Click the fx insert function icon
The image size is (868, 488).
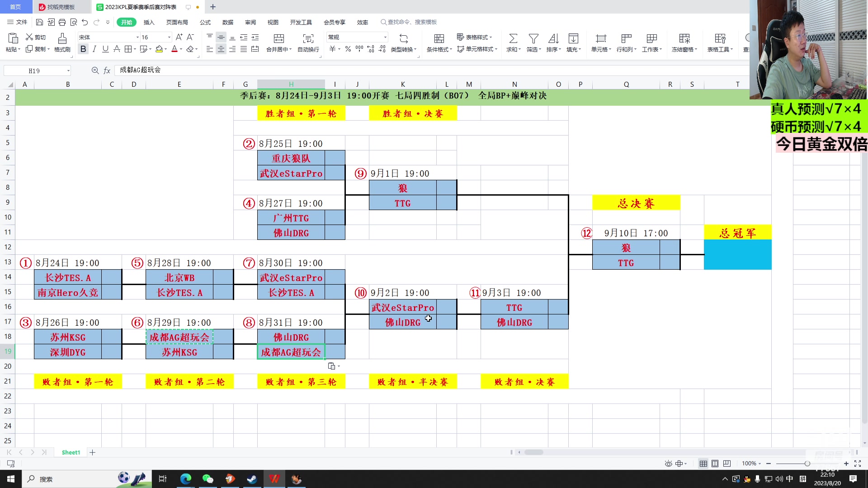coord(107,70)
